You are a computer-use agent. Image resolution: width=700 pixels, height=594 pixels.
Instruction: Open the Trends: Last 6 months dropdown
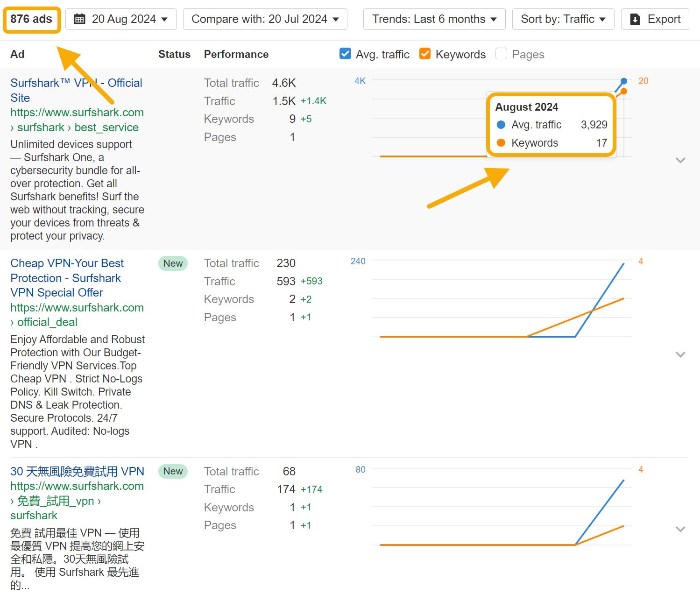coord(433,19)
